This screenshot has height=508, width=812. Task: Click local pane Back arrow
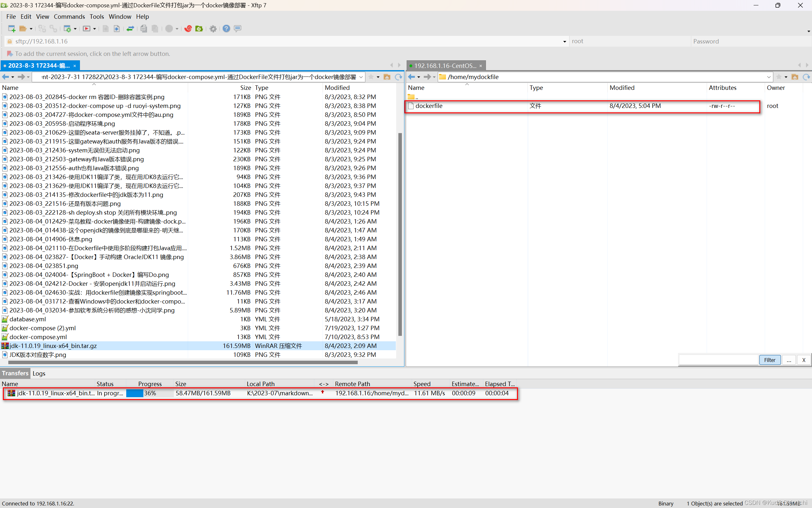click(x=6, y=77)
